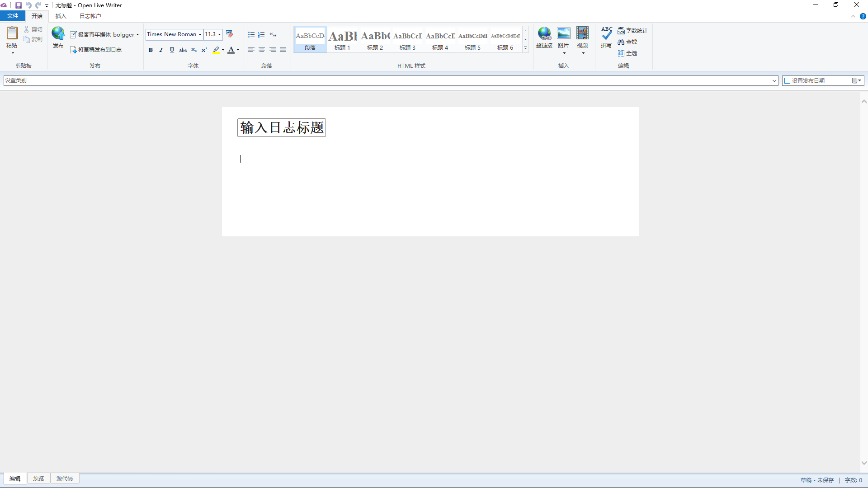868x488 pixels.
Task: Open the highlight color picker arrow
Action: [223, 50]
